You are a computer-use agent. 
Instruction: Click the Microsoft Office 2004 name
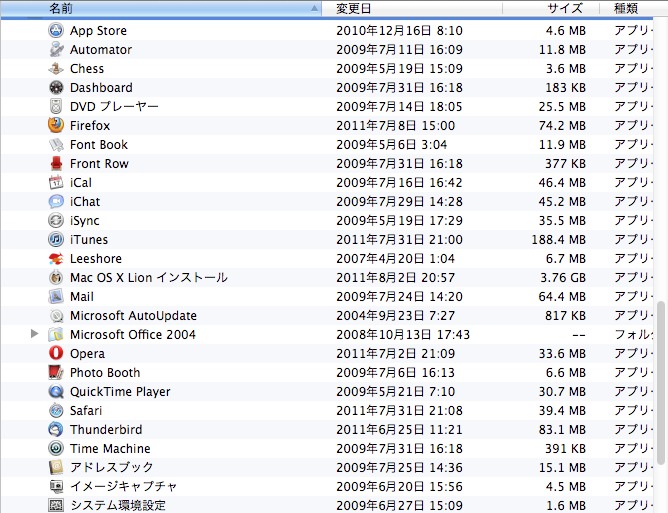[133, 334]
